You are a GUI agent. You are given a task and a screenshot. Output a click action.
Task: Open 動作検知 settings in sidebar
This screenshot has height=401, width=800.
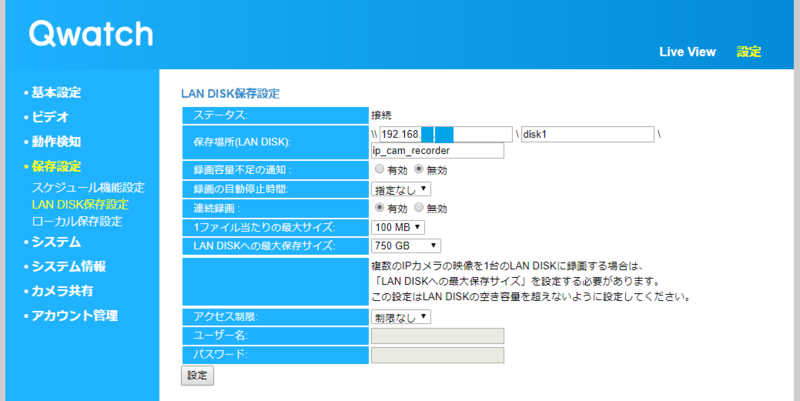pyautogui.click(x=56, y=141)
